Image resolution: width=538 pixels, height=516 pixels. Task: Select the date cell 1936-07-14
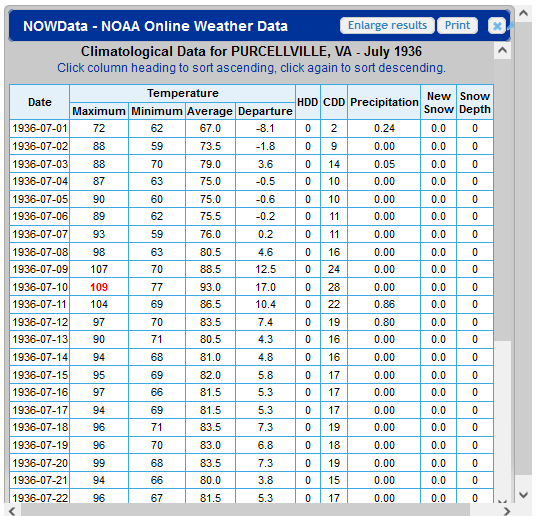pos(40,357)
